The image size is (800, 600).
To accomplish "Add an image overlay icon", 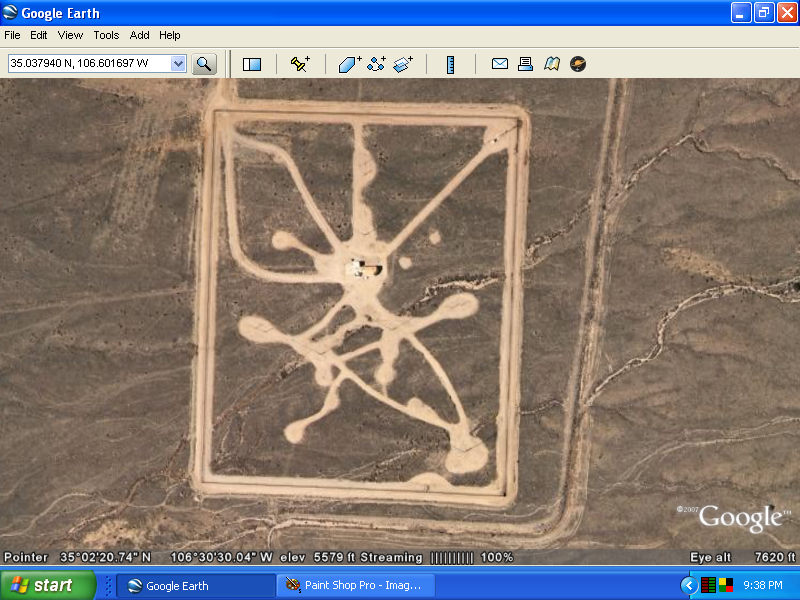I will click(x=403, y=64).
